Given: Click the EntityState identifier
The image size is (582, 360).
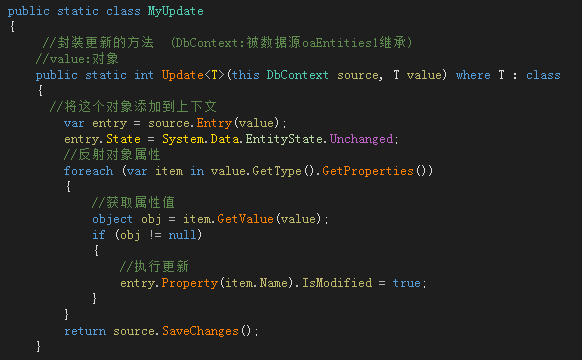Looking at the screenshot, I should click(x=284, y=139).
